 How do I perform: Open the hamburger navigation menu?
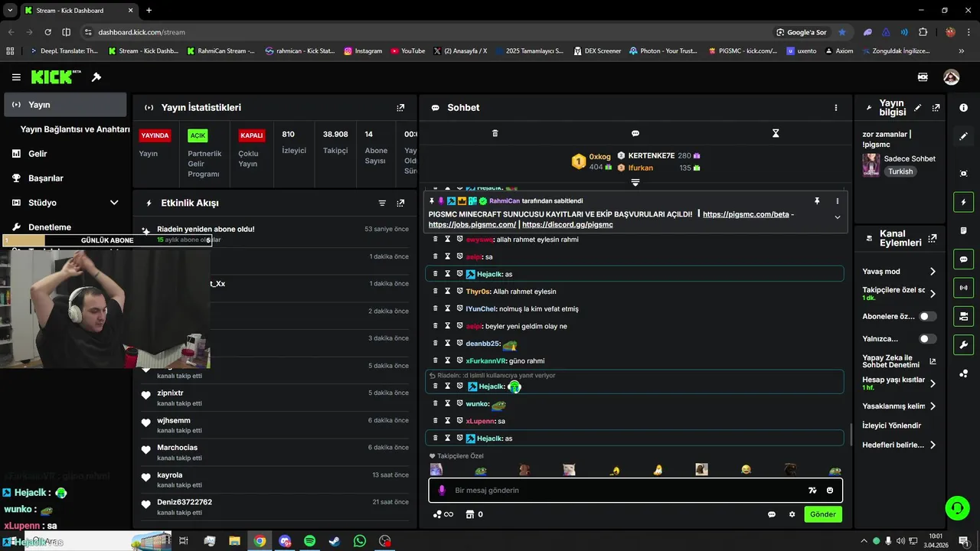pyautogui.click(x=16, y=77)
